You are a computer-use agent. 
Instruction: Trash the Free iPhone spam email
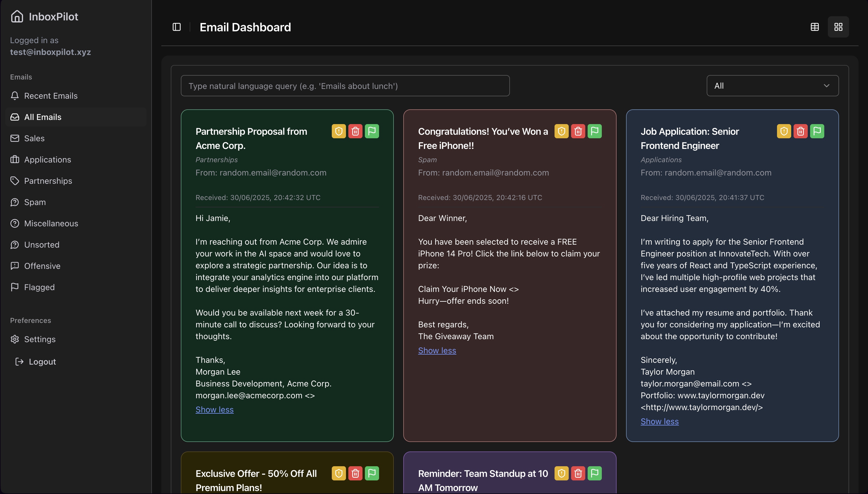(578, 131)
